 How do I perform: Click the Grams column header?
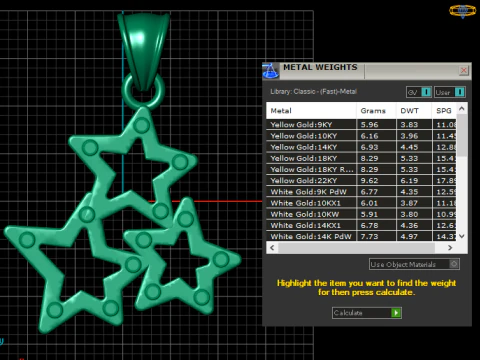pyautogui.click(x=377, y=111)
